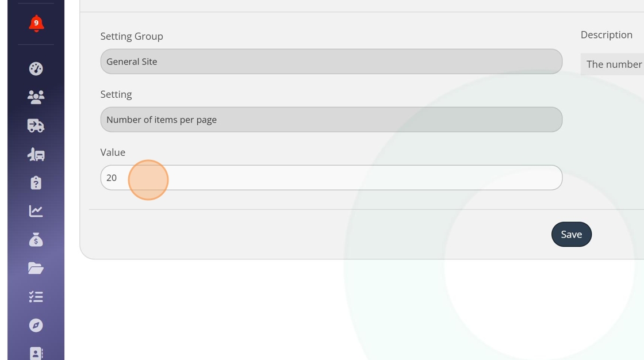Open the line chart reports icon

tap(36, 211)
